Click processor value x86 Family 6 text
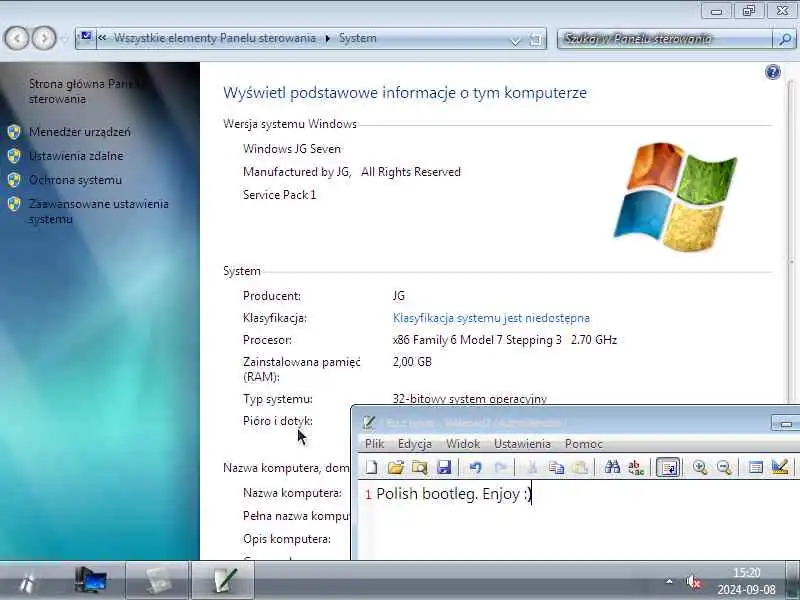Image resolution: width=800 pixels, height=600 pixels. [505, 340]
